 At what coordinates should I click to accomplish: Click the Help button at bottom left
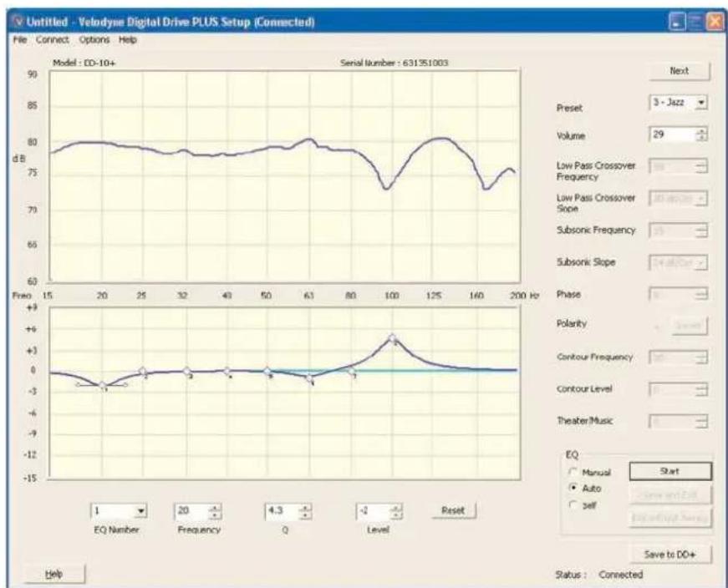[x=53, y=574]
